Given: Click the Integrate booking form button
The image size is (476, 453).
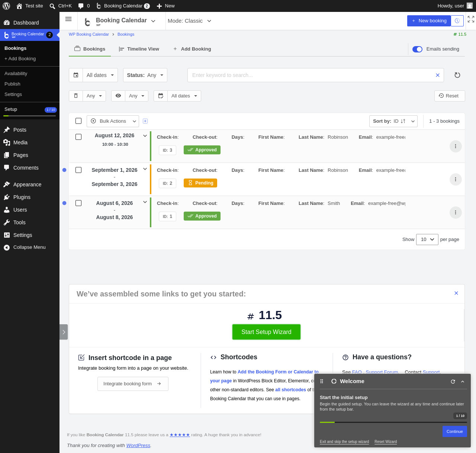Looking at the screenshot, I should [x=133, y=384].
